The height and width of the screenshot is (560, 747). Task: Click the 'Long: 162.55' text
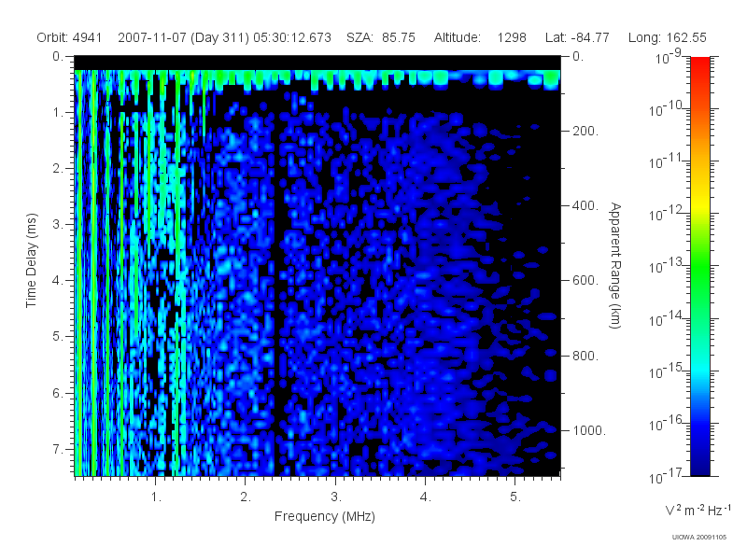point(667,37)
